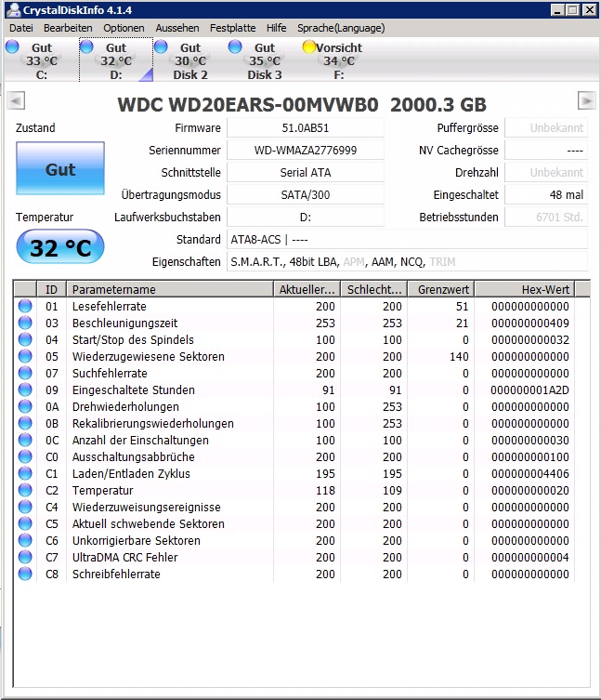Click the Puffergrösse field Unbekannt
The height and width of the screenshot is (700, 601).
[546, 127]
